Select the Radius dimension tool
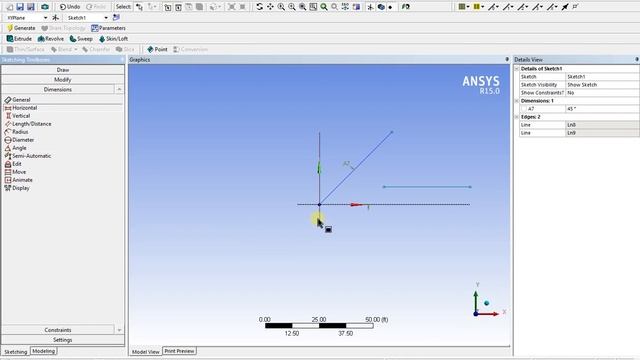This screenshot has height=360, width=640. click(x=16, y=132)
